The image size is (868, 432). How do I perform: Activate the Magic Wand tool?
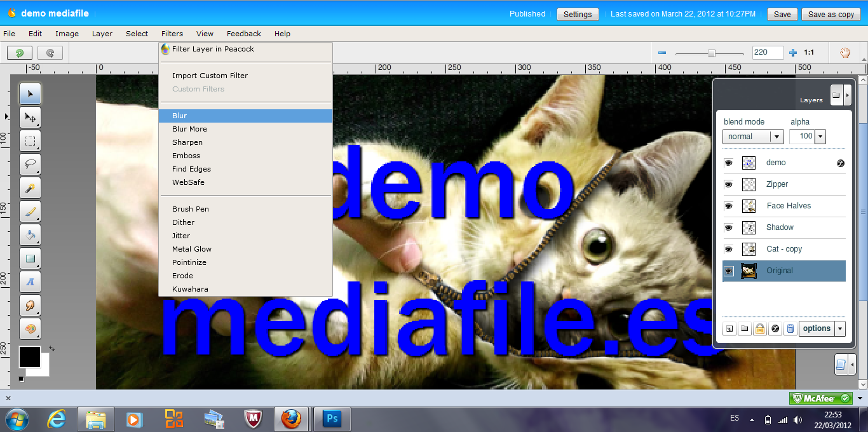[30, 187]
